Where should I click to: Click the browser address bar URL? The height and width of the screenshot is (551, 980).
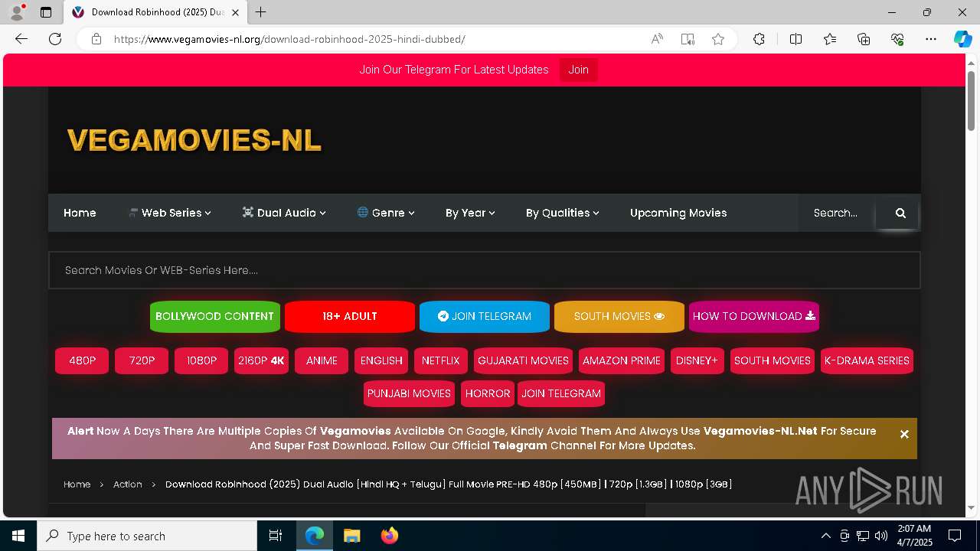pos(289,39)
